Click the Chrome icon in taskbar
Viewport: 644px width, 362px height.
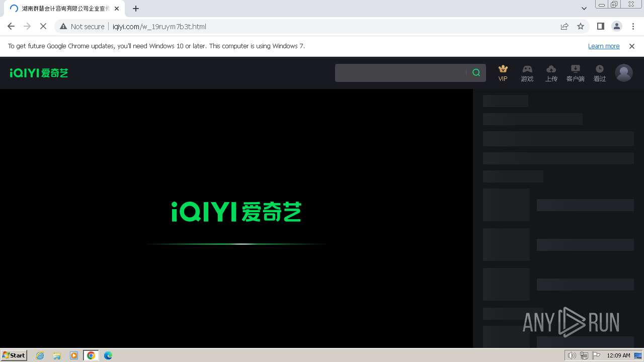[91, 355]
